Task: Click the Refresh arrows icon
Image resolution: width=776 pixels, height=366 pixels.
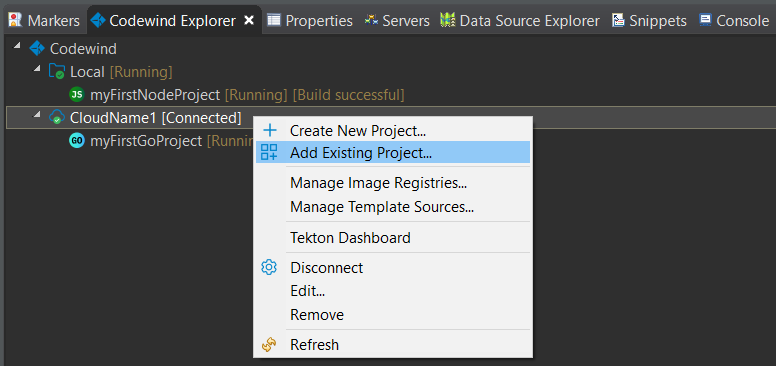Action: (268, 344)
